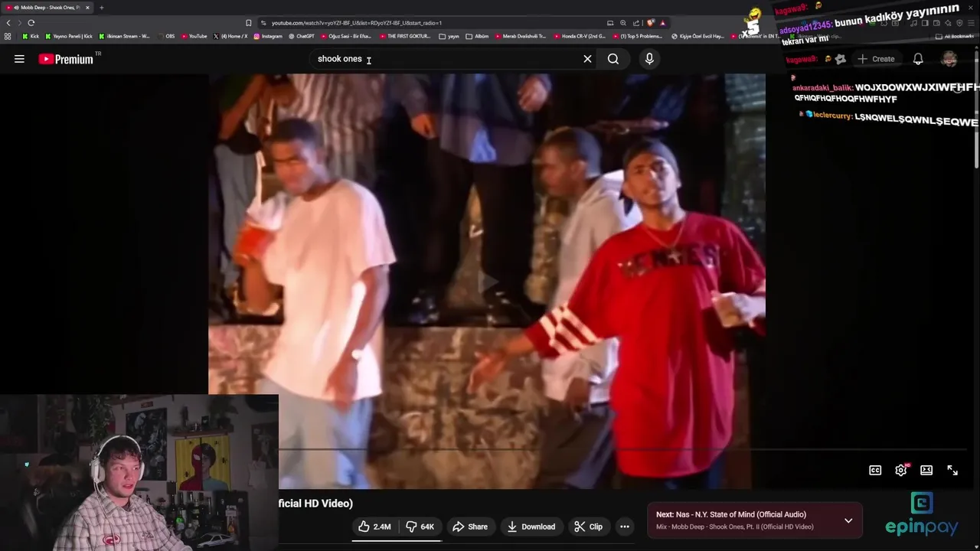This screenshot has width=980, height=551.
Task: Dislike the video showing 64K
Action: pos(420,527)
